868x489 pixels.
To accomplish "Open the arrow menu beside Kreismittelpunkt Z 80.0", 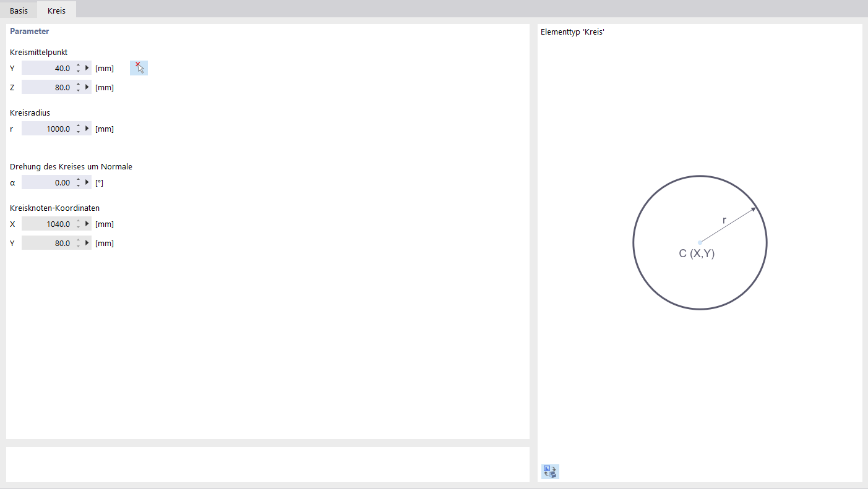I will coord(87,87).
